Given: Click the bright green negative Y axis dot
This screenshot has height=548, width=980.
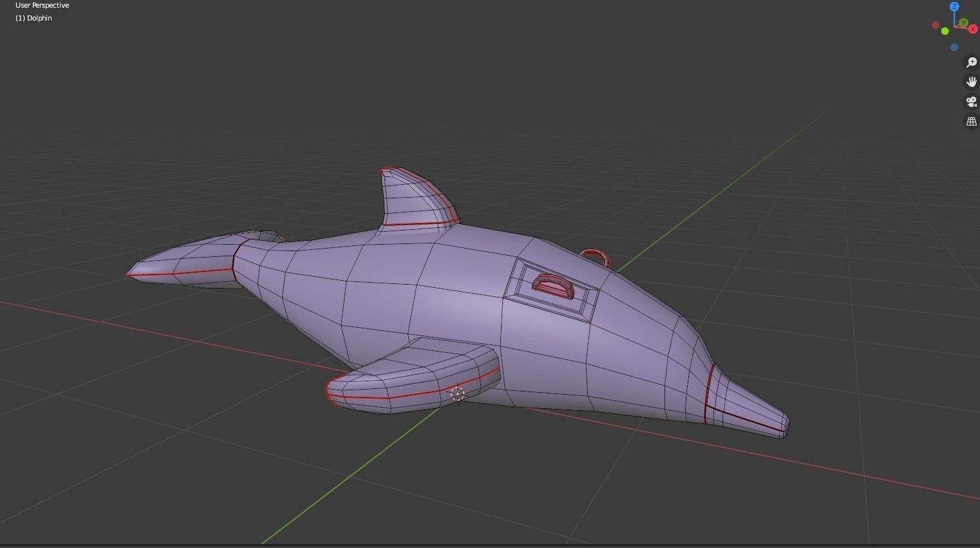Looking at the screenshot, I should (x=945, y=31).
